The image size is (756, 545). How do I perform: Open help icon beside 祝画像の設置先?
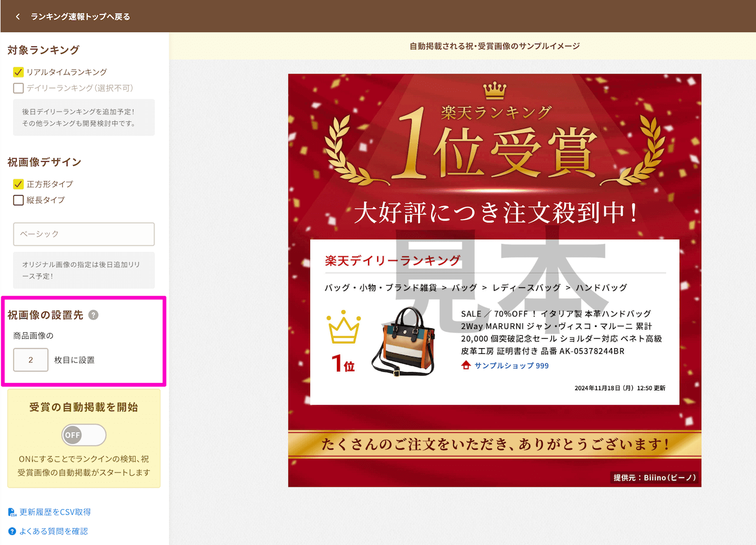pos(94,315)
